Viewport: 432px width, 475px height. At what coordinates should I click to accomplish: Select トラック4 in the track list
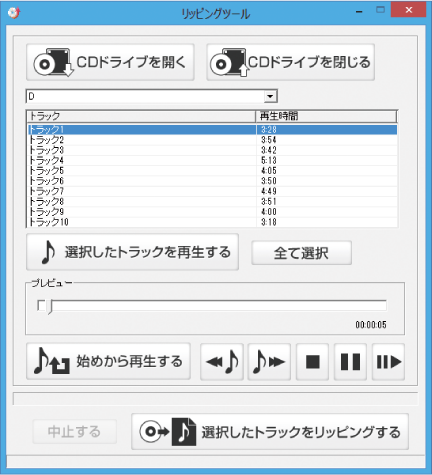[212, 160]
